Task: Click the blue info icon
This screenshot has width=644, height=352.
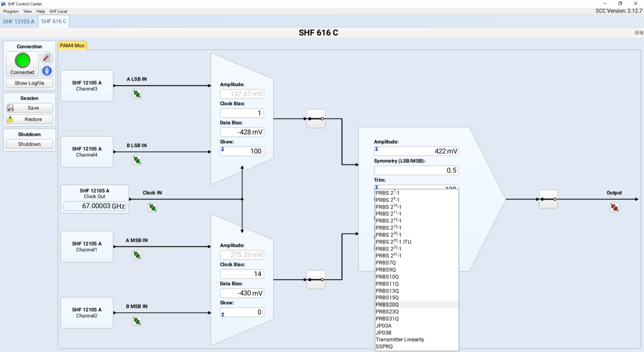Action: [47, 71]
